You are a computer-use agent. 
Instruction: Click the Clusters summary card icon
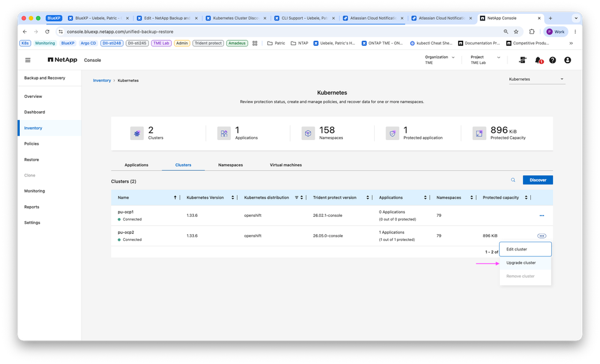click(x=136, y=133)
